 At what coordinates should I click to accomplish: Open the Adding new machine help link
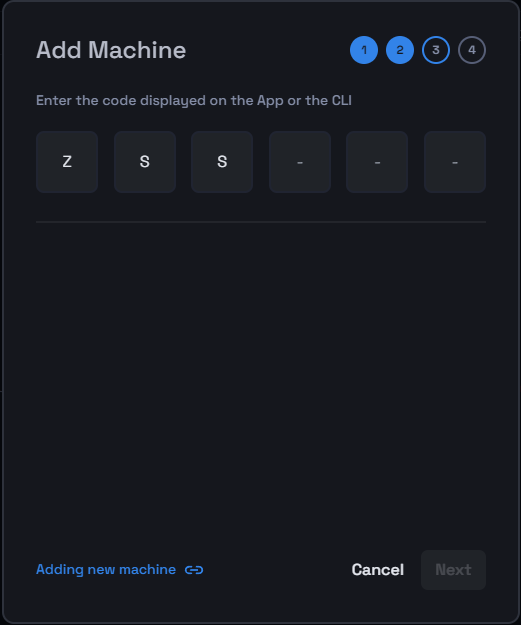106,570
